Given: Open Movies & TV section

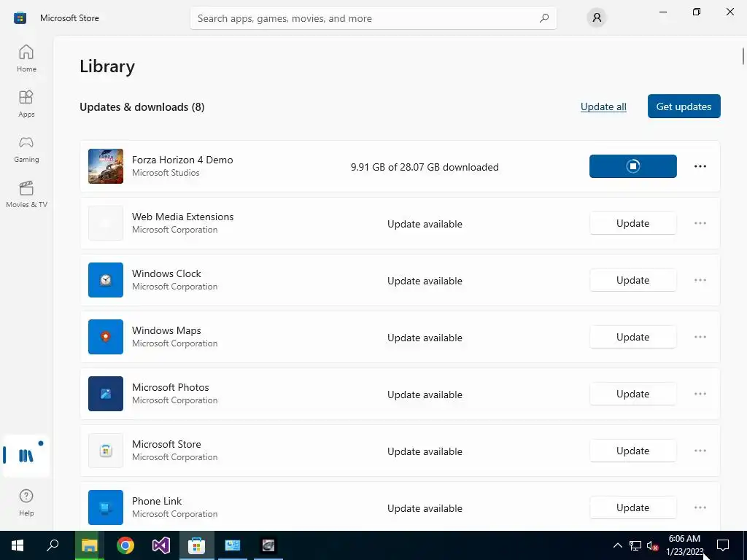Looking at the screenshot, I should [x=26, y=194].
